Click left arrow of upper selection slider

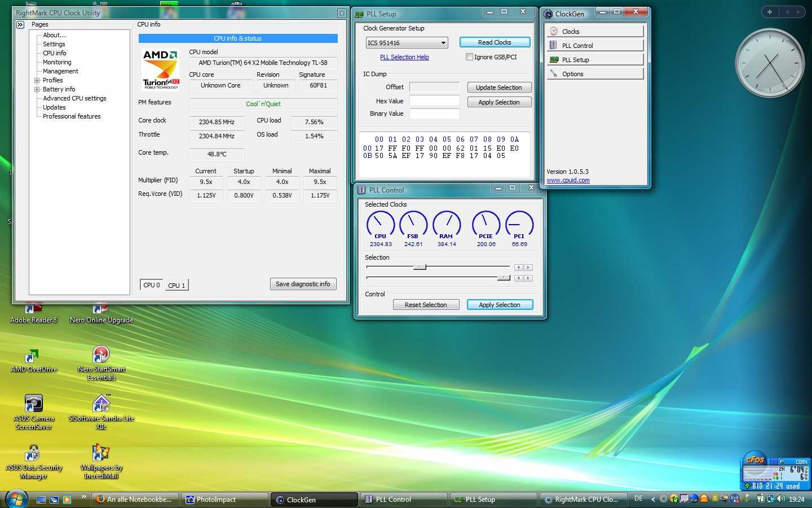click(x=519, y=268)
